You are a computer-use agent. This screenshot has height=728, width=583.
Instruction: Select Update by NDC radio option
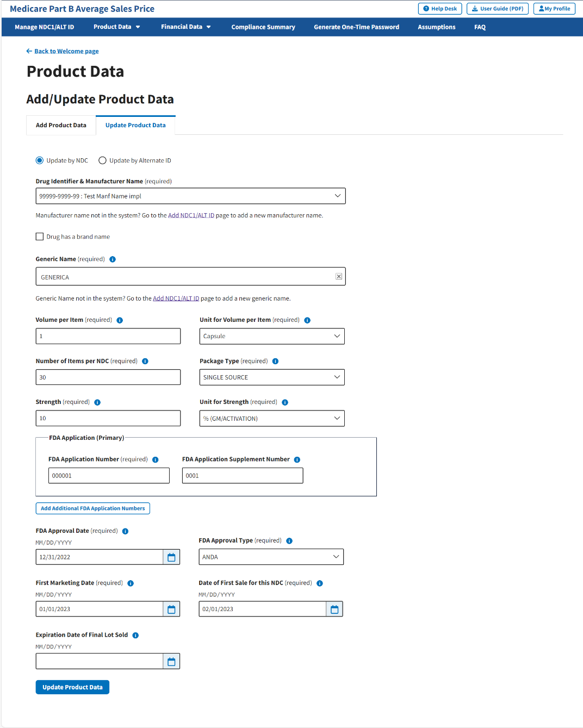click(x=40, y=160)
